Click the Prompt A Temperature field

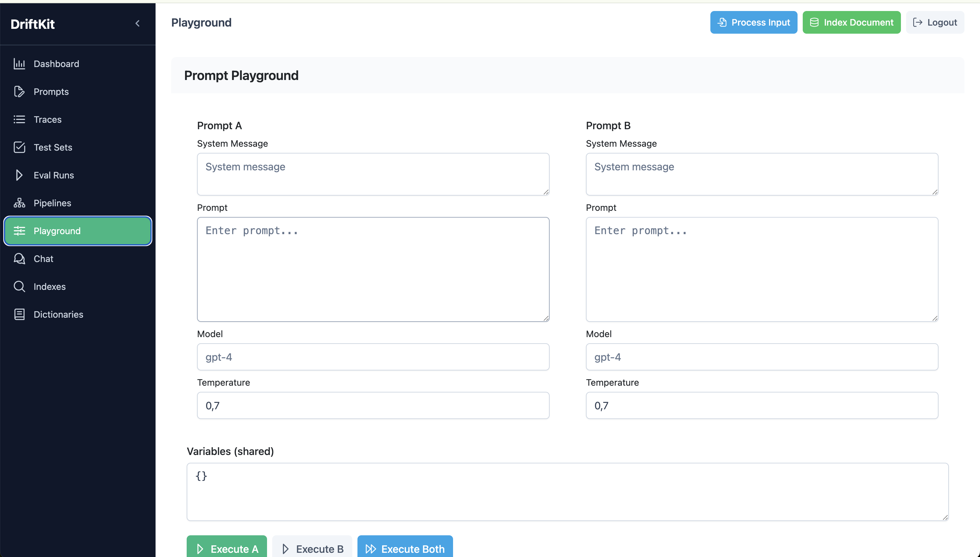373,405
